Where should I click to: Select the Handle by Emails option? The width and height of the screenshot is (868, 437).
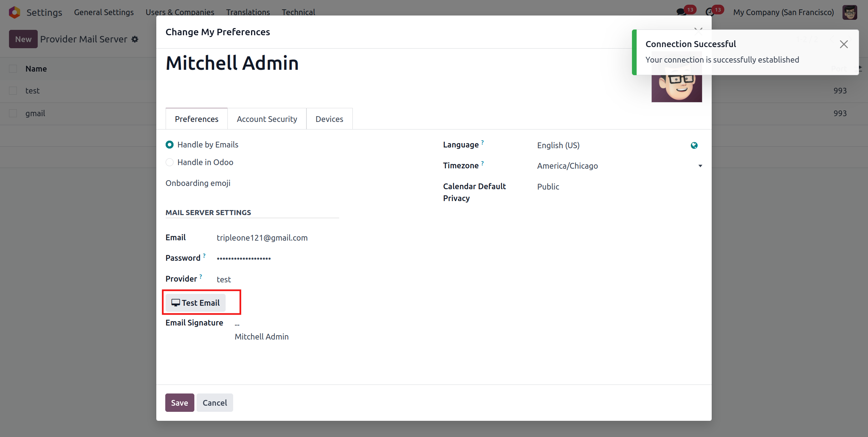pos(170,145)
